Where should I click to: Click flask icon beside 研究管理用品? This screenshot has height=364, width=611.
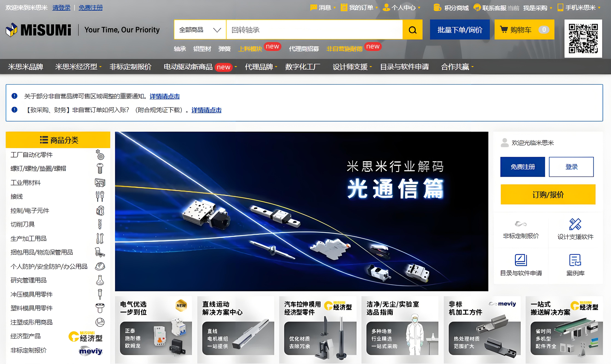tap(100, 280)
